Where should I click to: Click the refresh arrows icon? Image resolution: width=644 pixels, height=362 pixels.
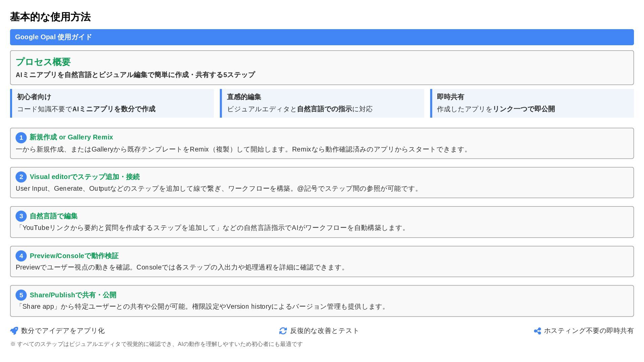pyautogui.click(x=283, y=331)
